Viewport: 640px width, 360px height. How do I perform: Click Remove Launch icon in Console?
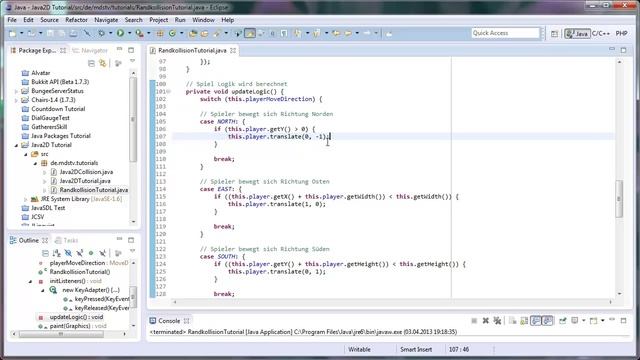click(x=486, y=321)
